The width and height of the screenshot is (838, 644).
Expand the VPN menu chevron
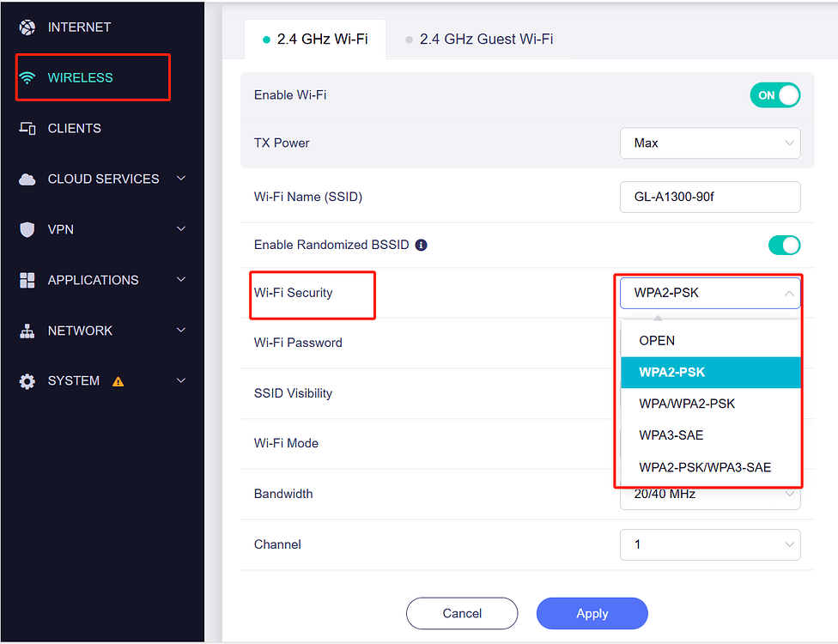181,228
